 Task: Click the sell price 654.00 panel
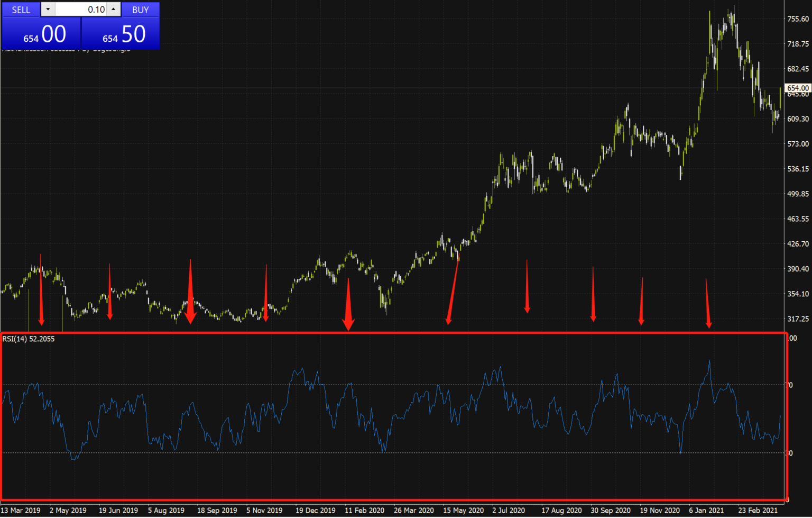pos(41,34)
